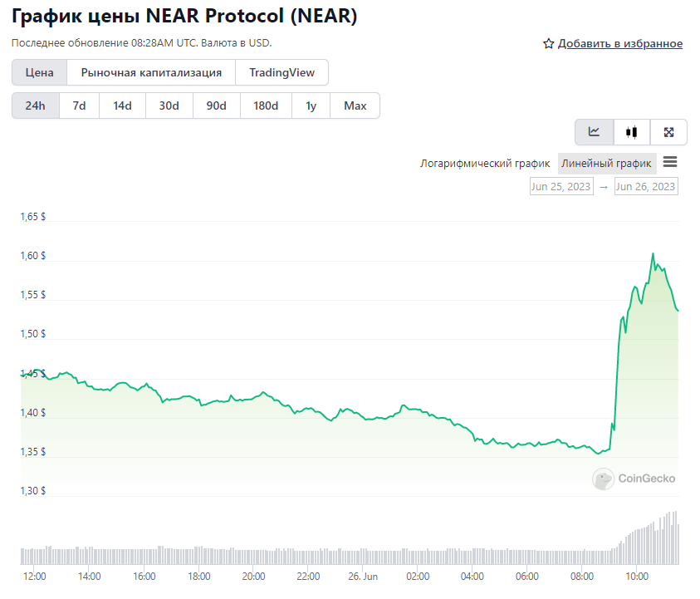Switch to candlestick chart icon
Viewport: 700px width, 599px height.
click(631, 132)
